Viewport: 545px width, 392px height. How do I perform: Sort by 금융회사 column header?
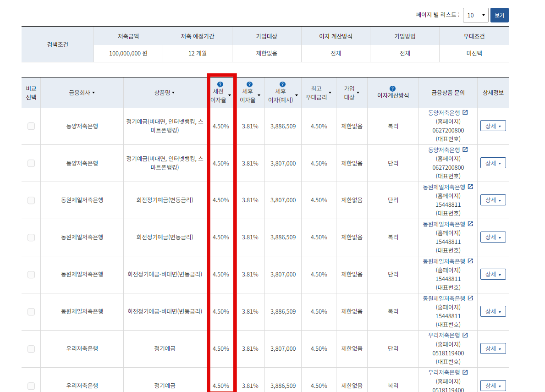pos(82,93)
